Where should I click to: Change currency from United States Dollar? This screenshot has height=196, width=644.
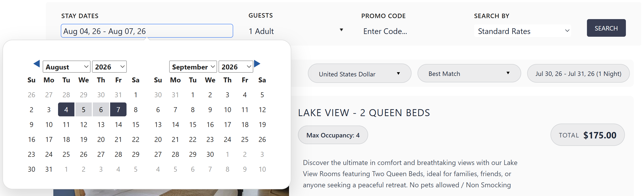click(359, 74)
